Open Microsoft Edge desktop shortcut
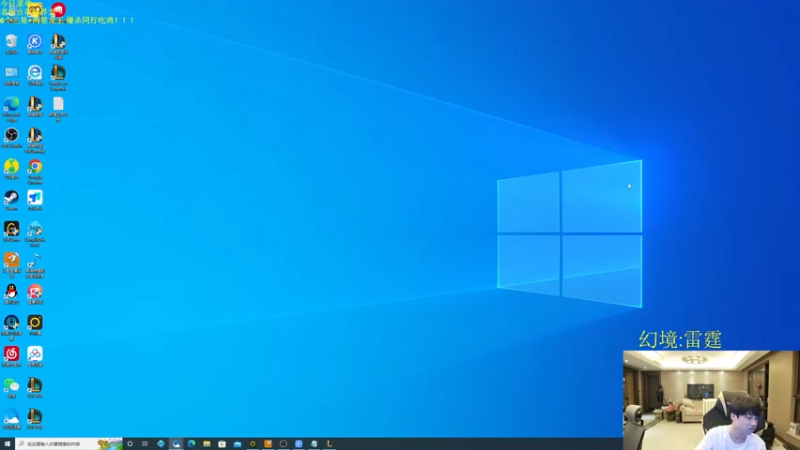Viewport: 800px width, 450px height. click(x=11, y=109)
